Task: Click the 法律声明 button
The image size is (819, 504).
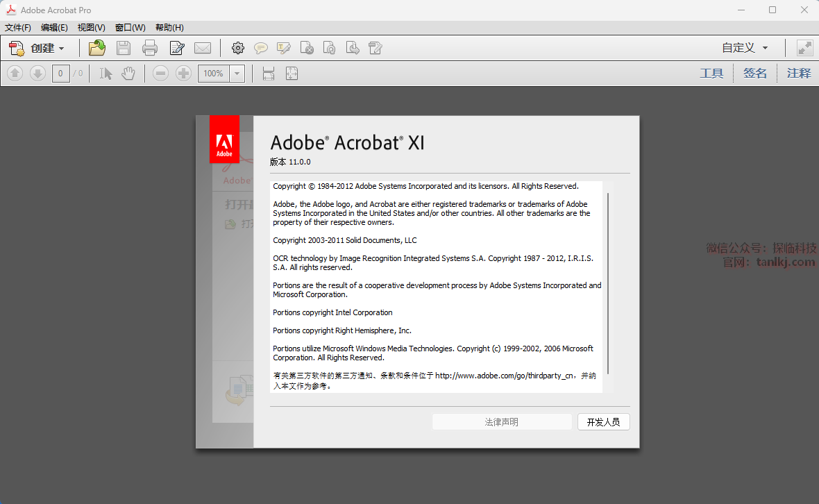Action: coord(502,422)
